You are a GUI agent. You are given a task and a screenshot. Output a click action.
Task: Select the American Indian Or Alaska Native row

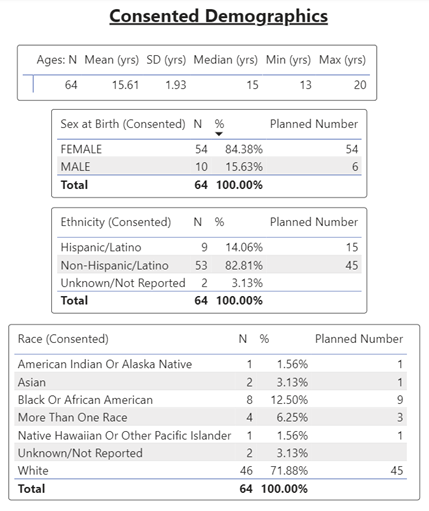[210, 364]
